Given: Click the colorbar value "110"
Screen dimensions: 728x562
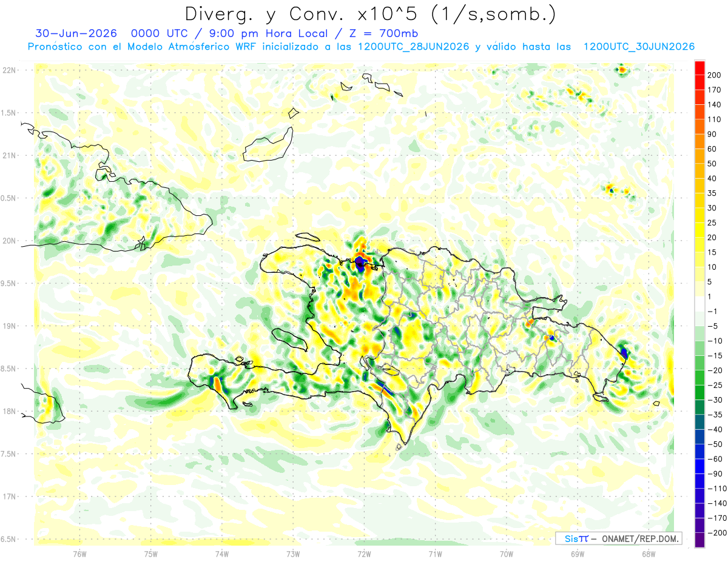Looking at the screenshot, I should [x=715, y=119].
